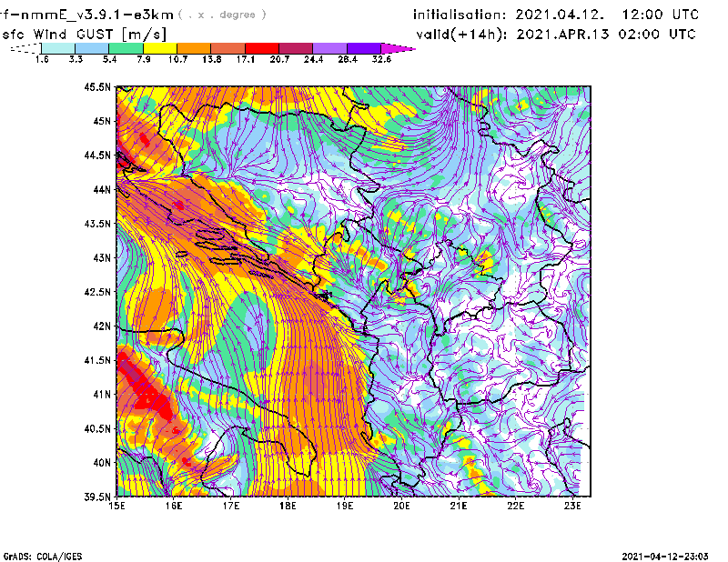Screen dimensions: 728x562
Task: Click the dashed white arrow legend start
Action: click(25, 48)
